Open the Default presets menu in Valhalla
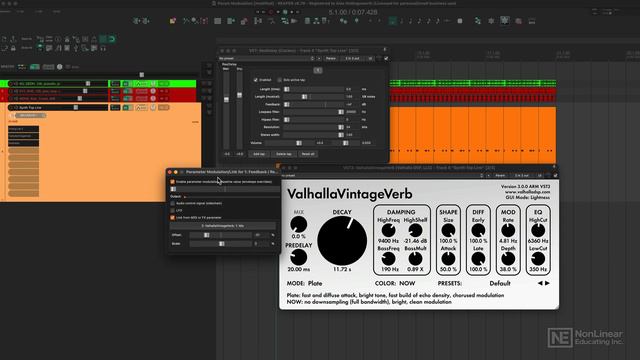The height and width of the screenshot is (360, 640). click(500, 283)
